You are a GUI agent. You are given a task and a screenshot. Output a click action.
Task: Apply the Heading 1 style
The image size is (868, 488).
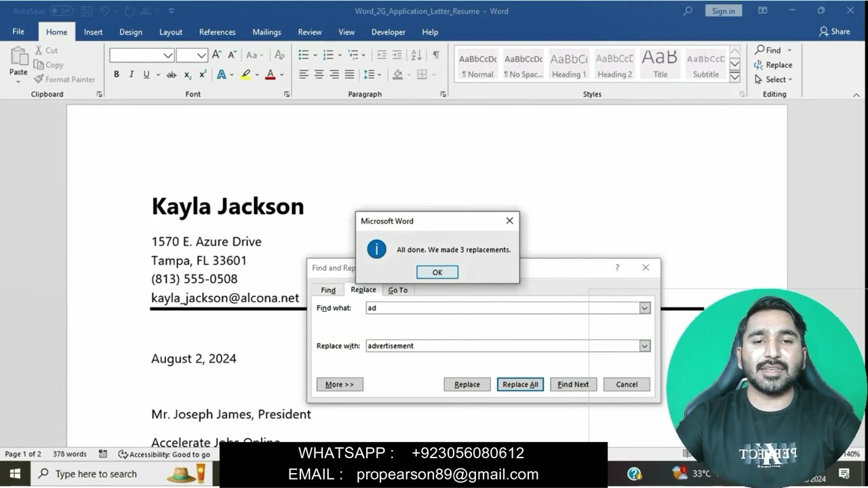tap(569, 65)
